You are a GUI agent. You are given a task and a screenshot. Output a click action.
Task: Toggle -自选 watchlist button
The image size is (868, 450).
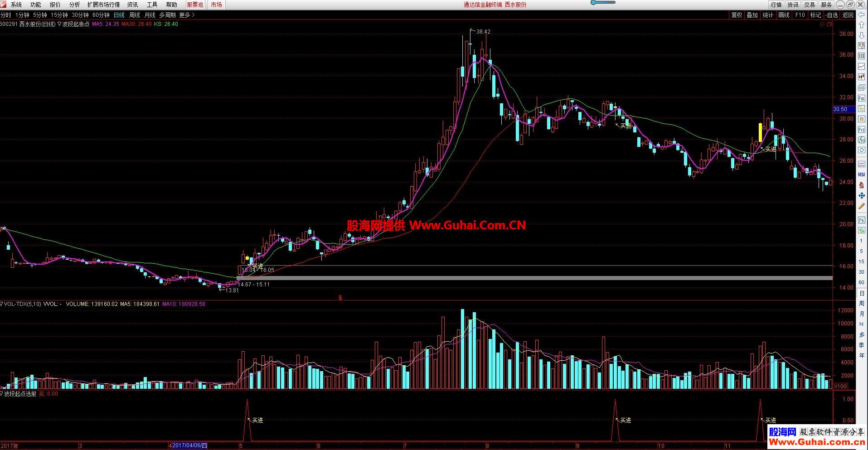pos(832,15)
